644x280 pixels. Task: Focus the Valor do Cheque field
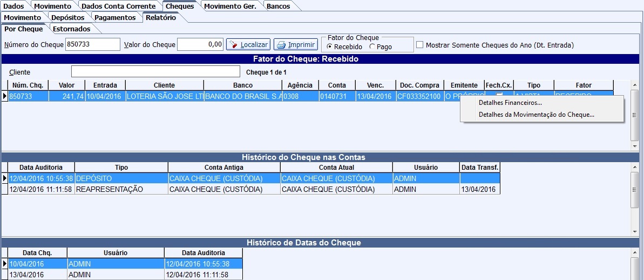(200, 44)
